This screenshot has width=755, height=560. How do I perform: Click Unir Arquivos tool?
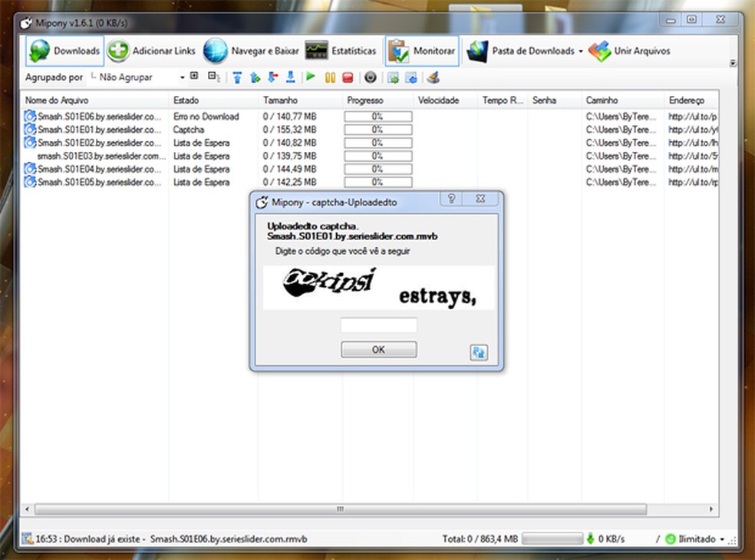629,51
